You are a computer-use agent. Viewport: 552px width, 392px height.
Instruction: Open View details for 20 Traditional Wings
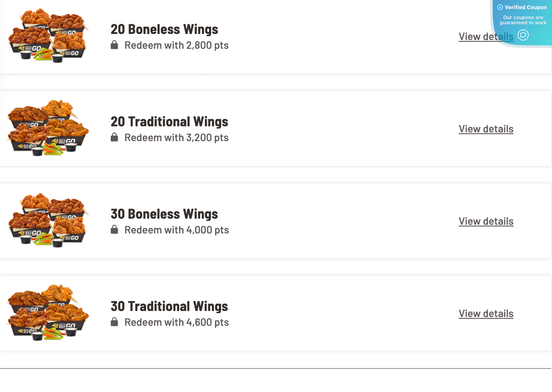pyautogui.click(x=486, y=128)
